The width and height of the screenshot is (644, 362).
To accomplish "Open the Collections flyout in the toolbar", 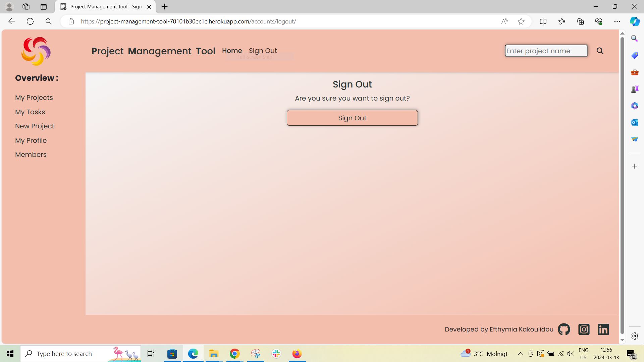I will click(x=580, y=21).
